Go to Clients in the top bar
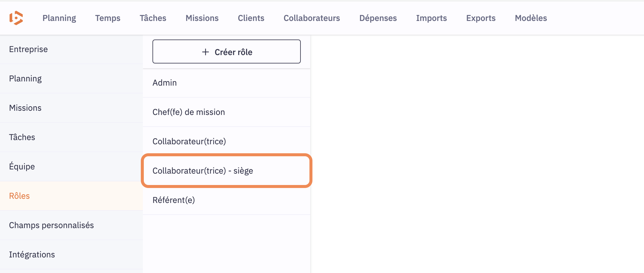644x273 pixels. tap(251, 18)
